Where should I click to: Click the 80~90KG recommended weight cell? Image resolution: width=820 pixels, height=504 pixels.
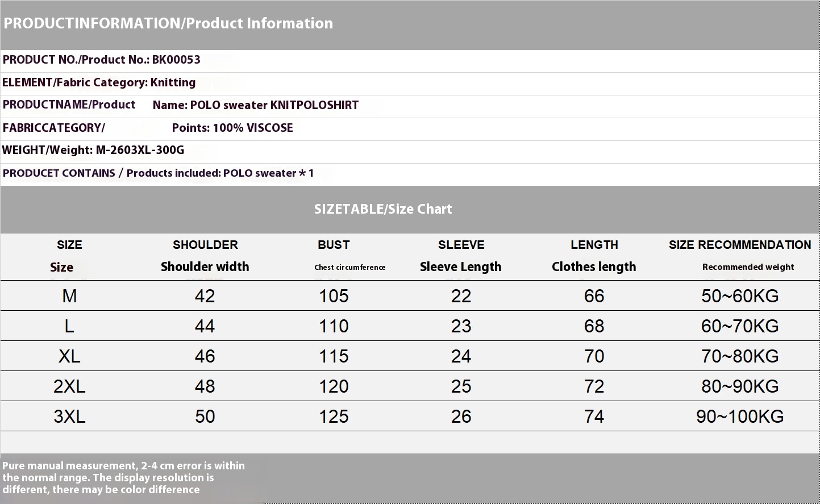coord(740,386)
